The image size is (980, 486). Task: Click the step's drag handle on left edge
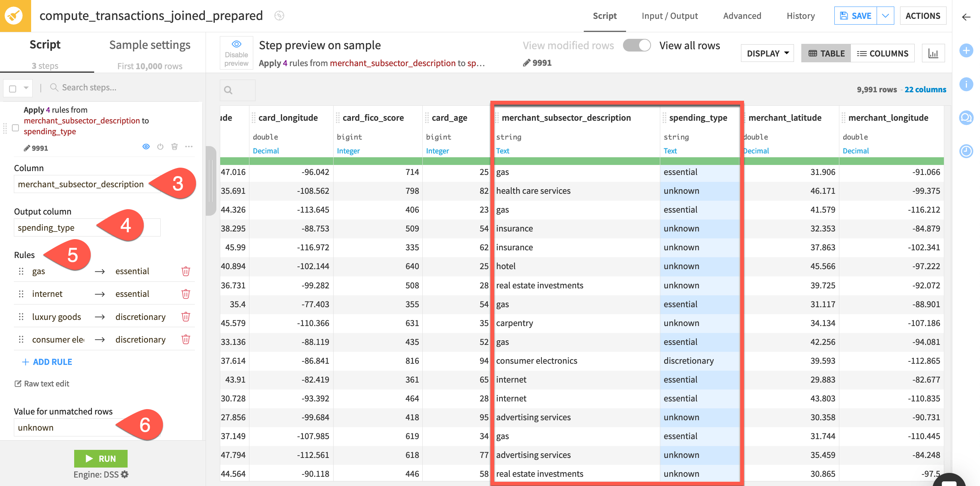pos(5,128)
